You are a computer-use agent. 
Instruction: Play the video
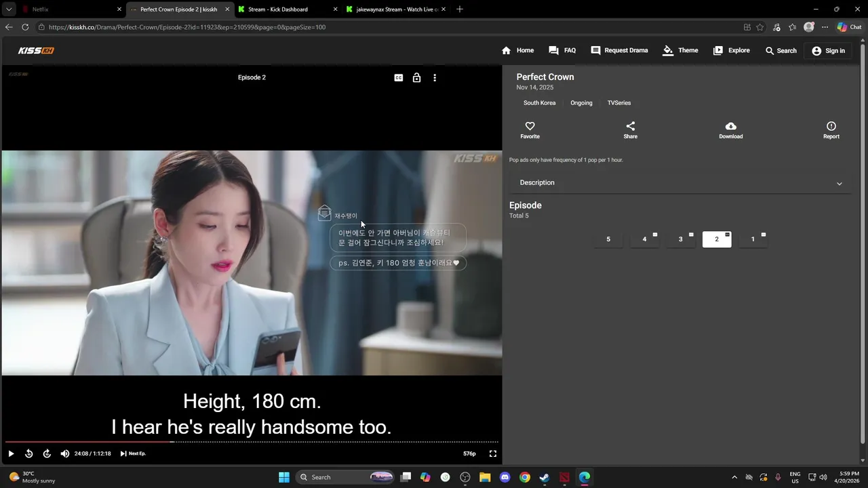point(11,453)
